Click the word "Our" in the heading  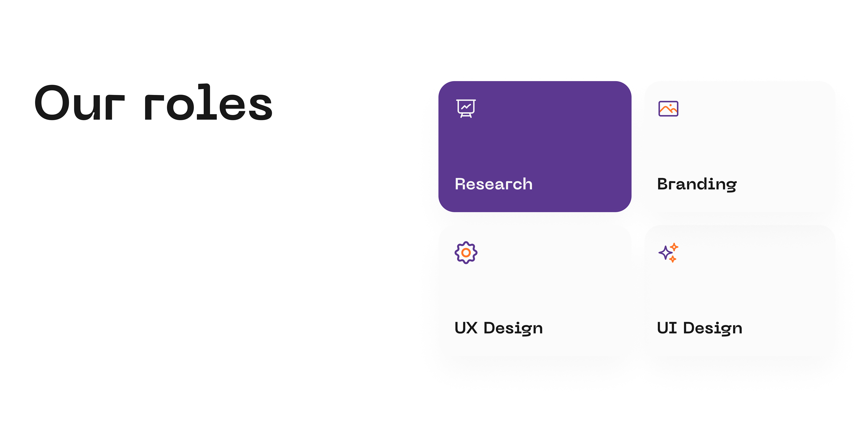(x=79, y=103)
